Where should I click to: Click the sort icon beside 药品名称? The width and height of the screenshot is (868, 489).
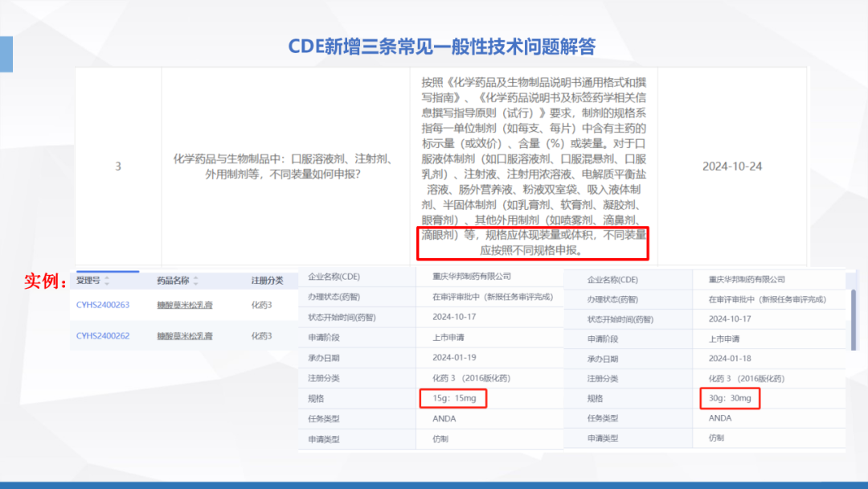(x=195, y=281)
